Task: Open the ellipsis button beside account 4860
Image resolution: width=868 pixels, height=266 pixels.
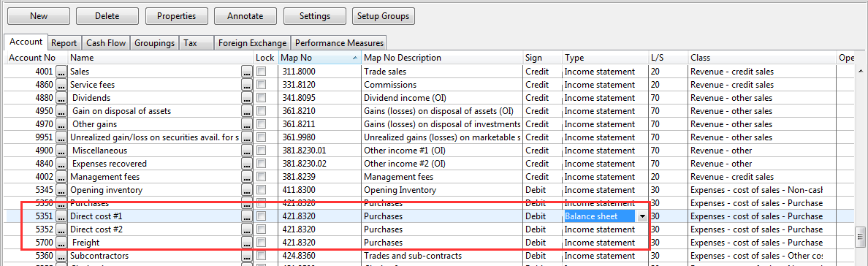Action: point(61,85)
